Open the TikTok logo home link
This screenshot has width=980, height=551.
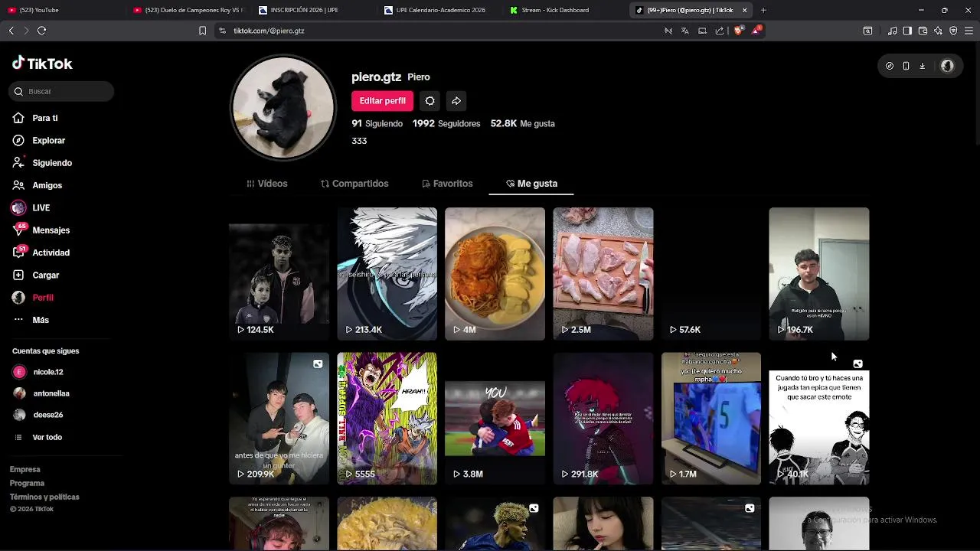[x=42, y=64]
